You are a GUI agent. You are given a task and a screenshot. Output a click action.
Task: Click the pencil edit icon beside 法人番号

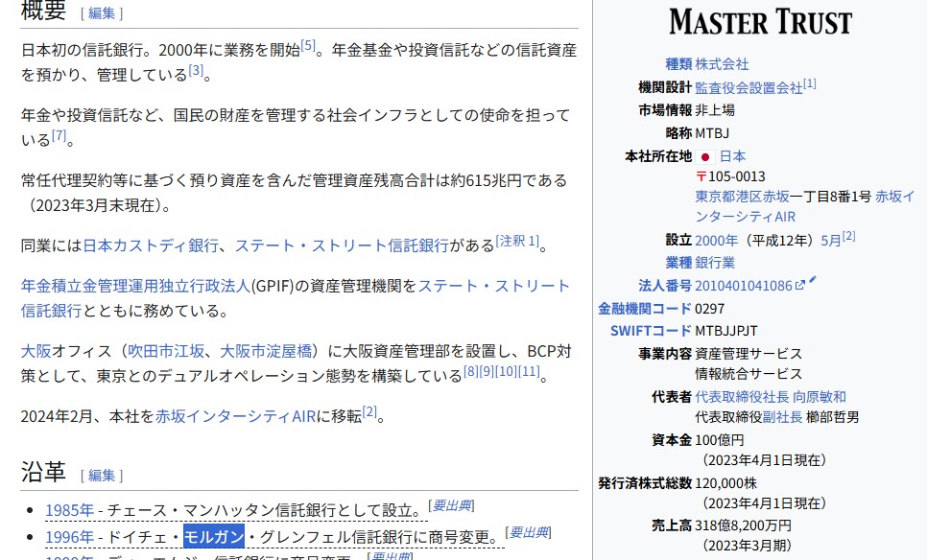(x=813, y=280)
